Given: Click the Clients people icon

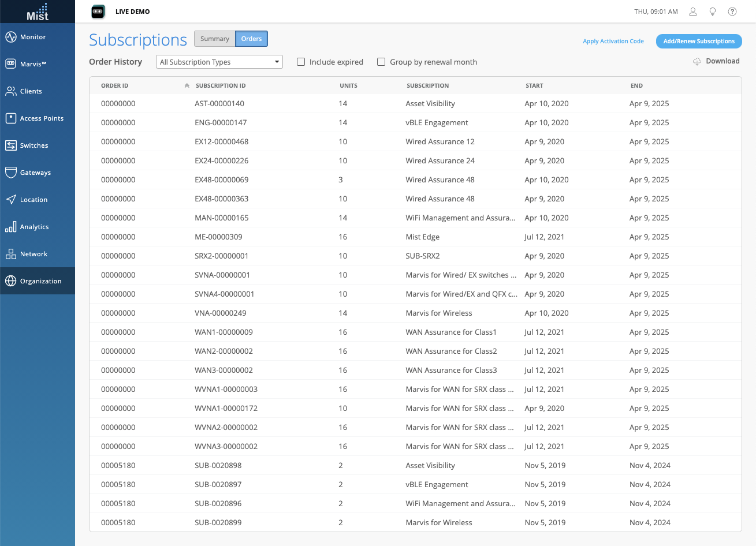Looking at the screenshot, I should point(10,91).
